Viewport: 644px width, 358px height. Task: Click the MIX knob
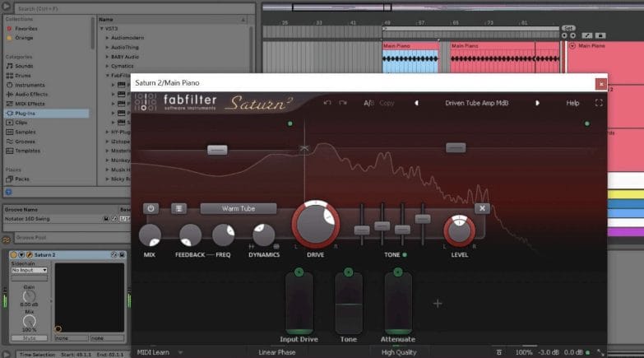point(150,235)
